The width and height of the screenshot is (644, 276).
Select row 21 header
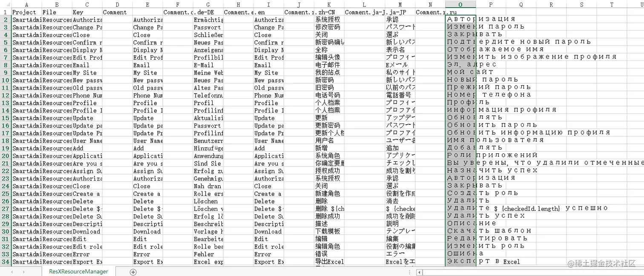[x=6, y=163]
